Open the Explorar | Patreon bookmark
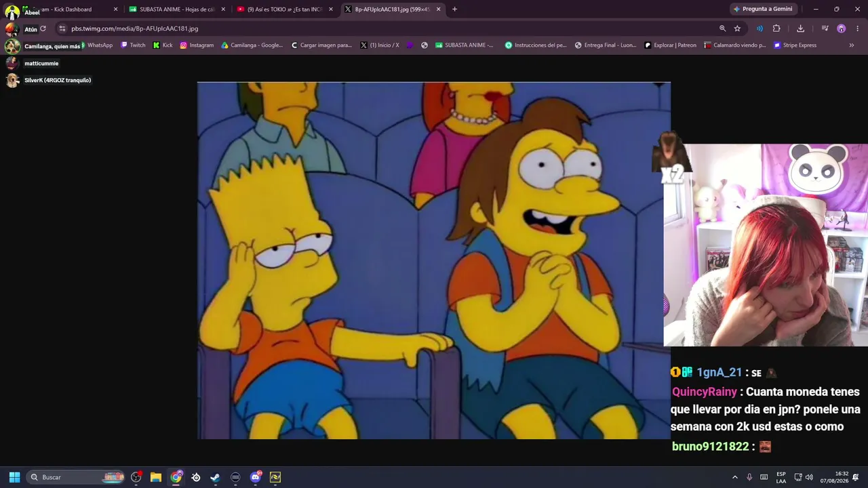Image resolution: width=868 pixels, height=488 pixels. click(x=670, y=45)
